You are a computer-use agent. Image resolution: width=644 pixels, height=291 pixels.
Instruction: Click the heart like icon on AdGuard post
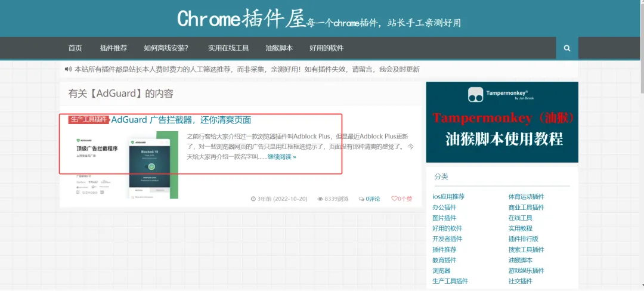tap(394, 199)
